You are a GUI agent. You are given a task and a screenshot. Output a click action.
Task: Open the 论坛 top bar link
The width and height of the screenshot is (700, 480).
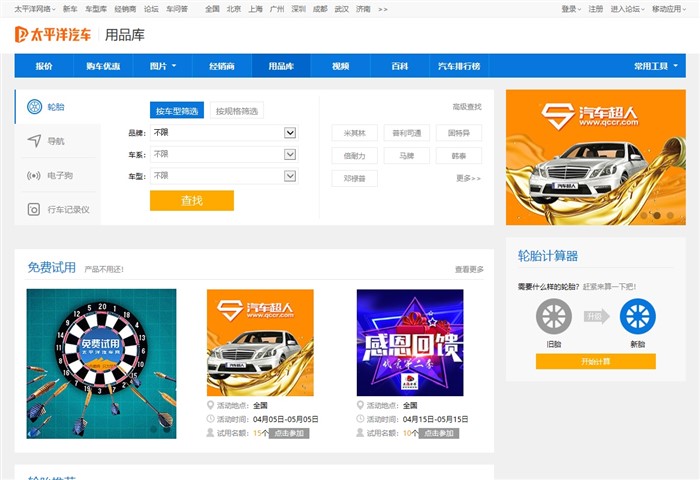tap(151, 9)
